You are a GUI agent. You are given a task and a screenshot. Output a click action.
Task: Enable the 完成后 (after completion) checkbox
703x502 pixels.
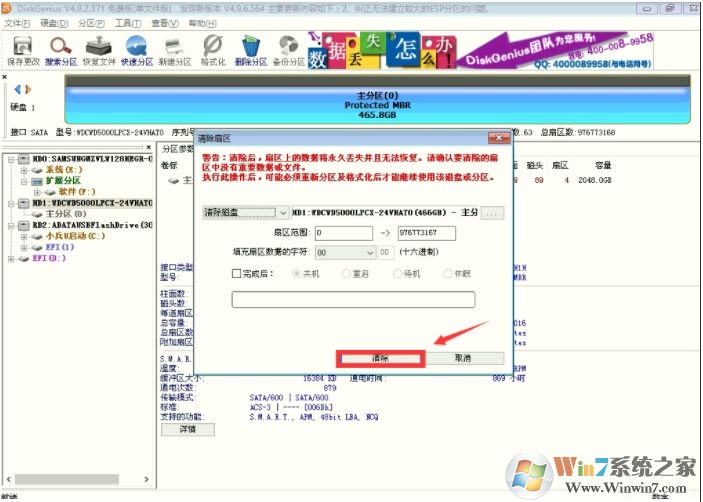tap(236, 273)
